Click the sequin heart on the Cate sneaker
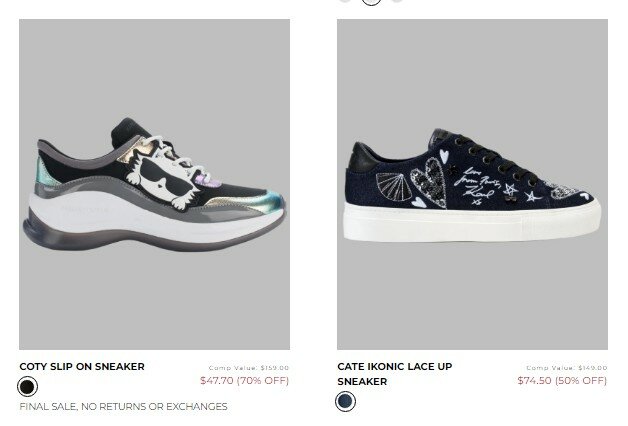 point(429,182)
